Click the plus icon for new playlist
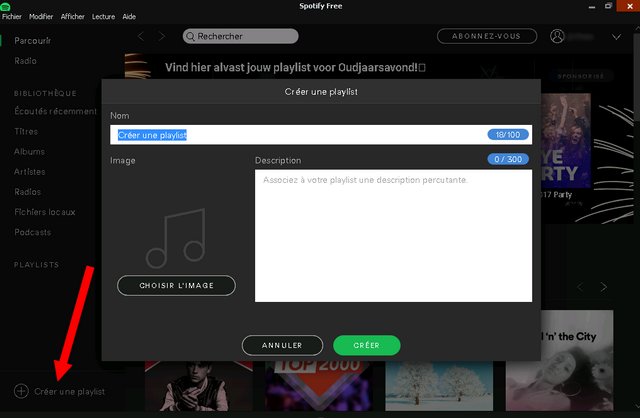The width and height of the screenshot is (640, 418). coord(22,391)
